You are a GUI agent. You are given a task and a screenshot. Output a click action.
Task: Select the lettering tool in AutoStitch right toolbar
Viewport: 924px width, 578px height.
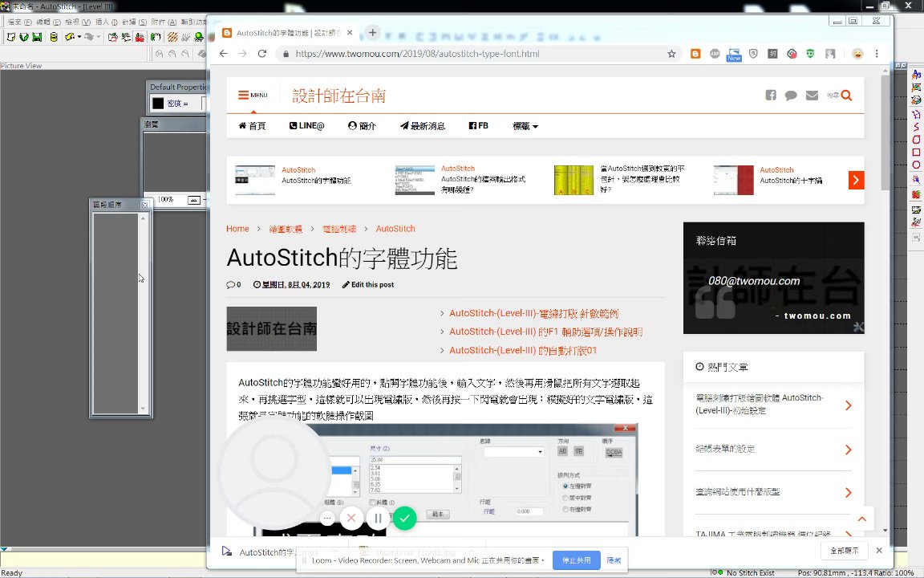[916, 75]
